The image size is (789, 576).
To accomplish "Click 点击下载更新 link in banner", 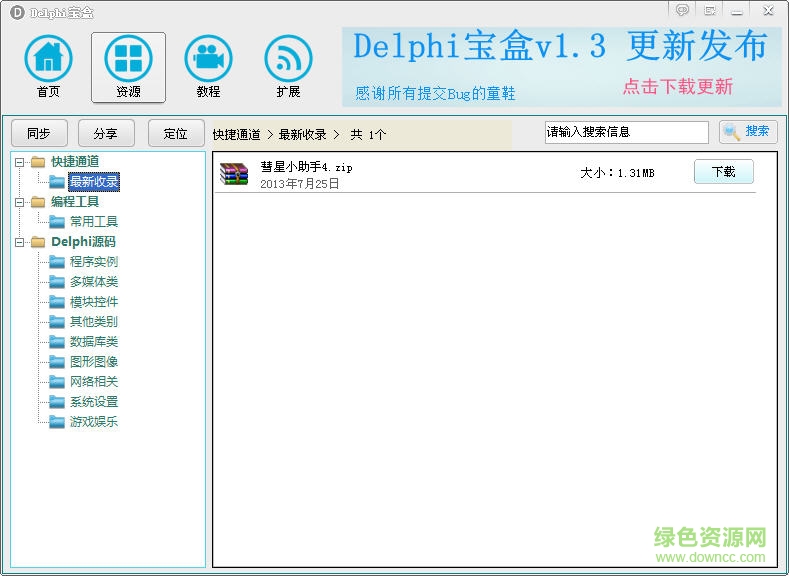I will [x=677, y=87].
